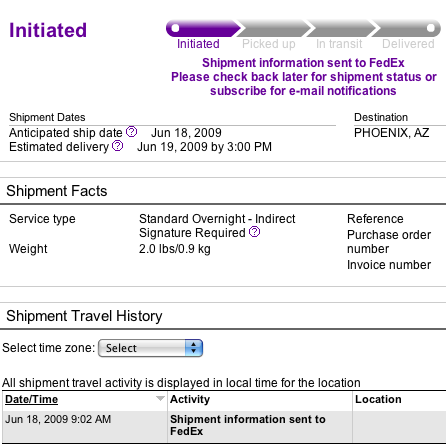This screenshot has width=446, height=444.
Task: Open the Select time zone dropdown
Action: click(x=150, y=348)
